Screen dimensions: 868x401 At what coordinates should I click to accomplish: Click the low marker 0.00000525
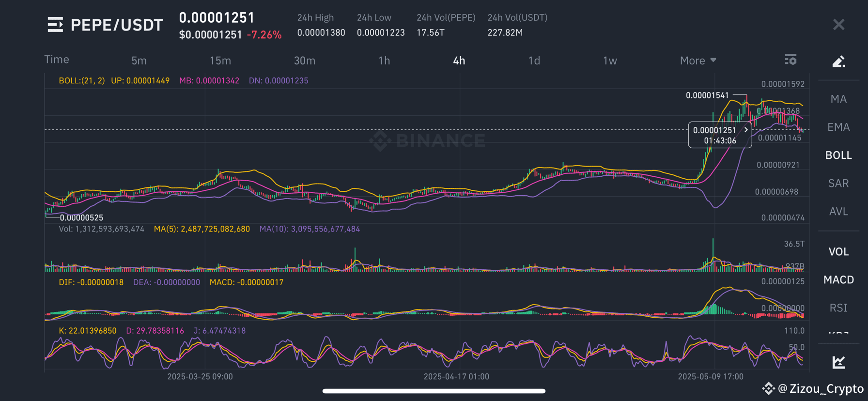pyautogui.click(x=81, y=218)
